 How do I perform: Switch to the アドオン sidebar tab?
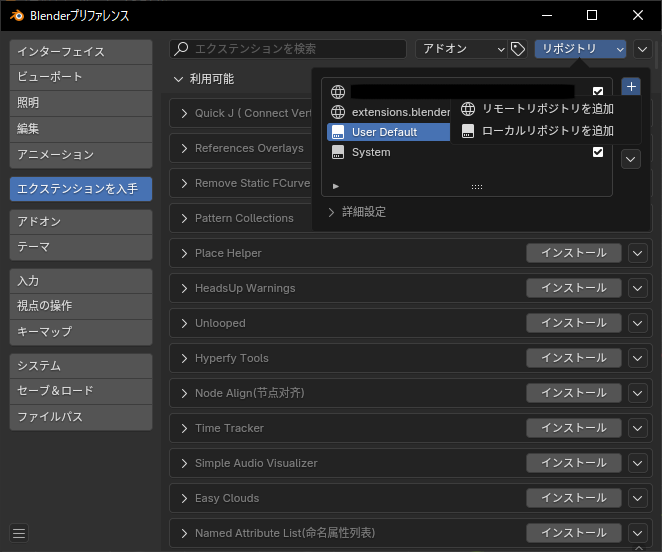[81, 222]
